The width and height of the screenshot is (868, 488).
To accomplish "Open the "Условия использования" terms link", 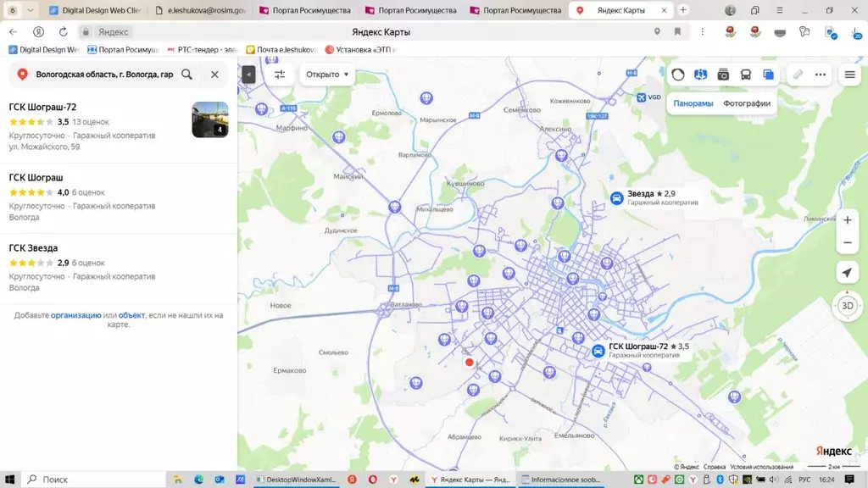I will coord(762,467).
